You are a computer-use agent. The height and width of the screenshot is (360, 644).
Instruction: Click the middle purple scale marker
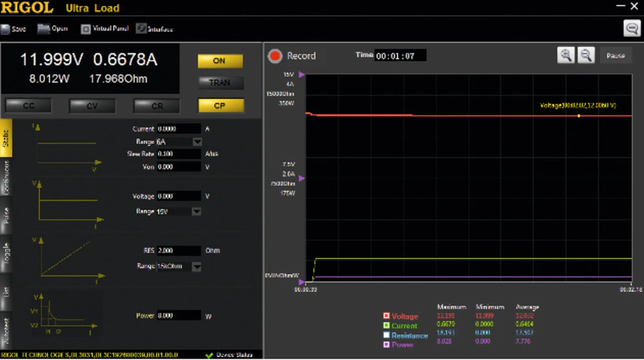(302, 178)
